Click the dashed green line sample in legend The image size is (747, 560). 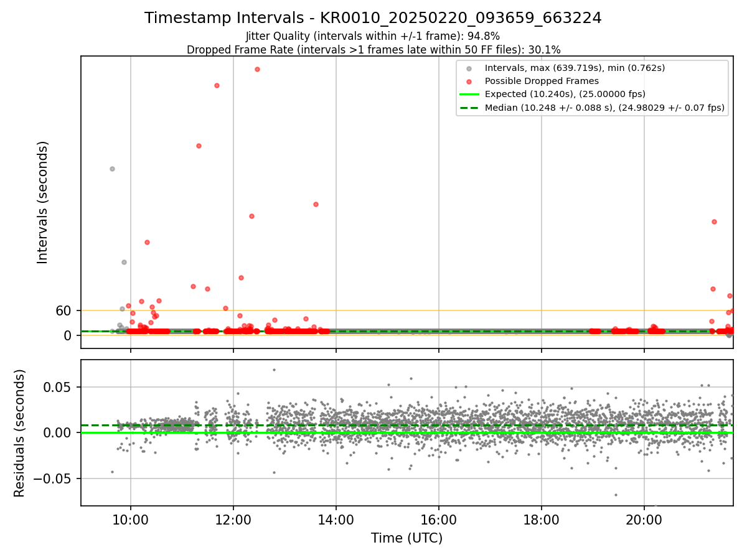tap(469, 108)
